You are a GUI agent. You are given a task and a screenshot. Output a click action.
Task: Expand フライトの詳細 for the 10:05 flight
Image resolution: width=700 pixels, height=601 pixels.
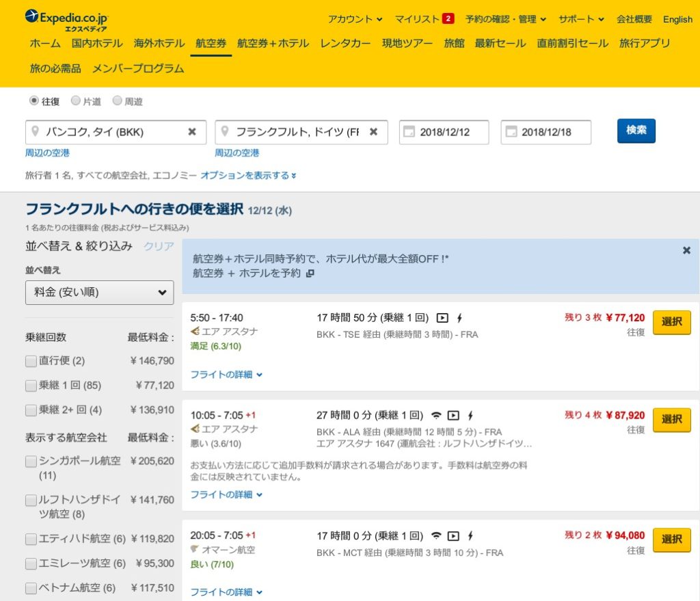(226, 495)
